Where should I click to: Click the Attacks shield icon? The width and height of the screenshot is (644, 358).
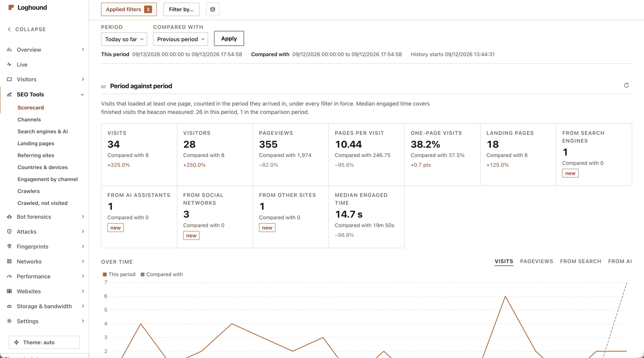tap(9, 232)
